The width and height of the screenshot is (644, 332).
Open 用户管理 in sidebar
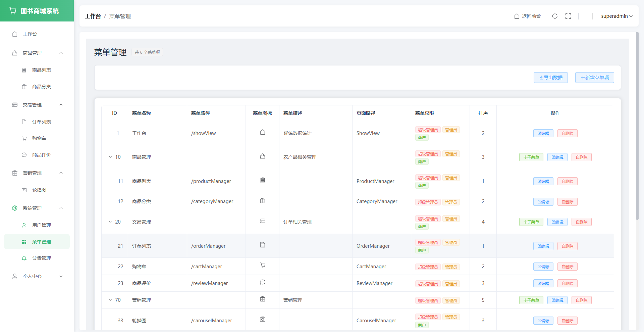coord(42,225)
